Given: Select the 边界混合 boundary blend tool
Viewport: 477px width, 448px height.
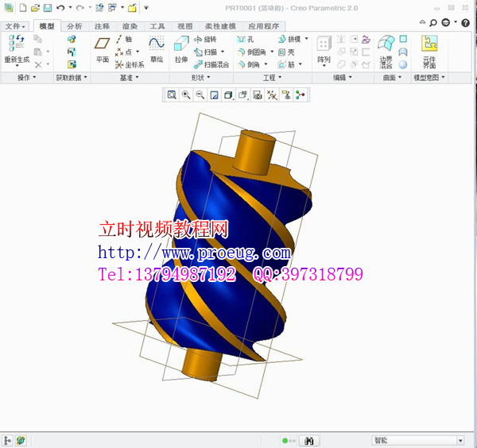Looking at the screenshot, I should click(x=386, y=52).
